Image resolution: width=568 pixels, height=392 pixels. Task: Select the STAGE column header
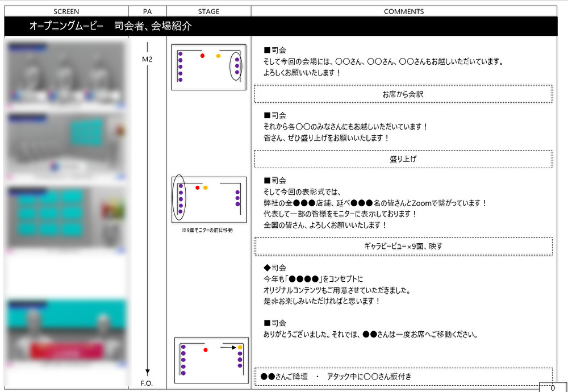click(x=208, y=11)
